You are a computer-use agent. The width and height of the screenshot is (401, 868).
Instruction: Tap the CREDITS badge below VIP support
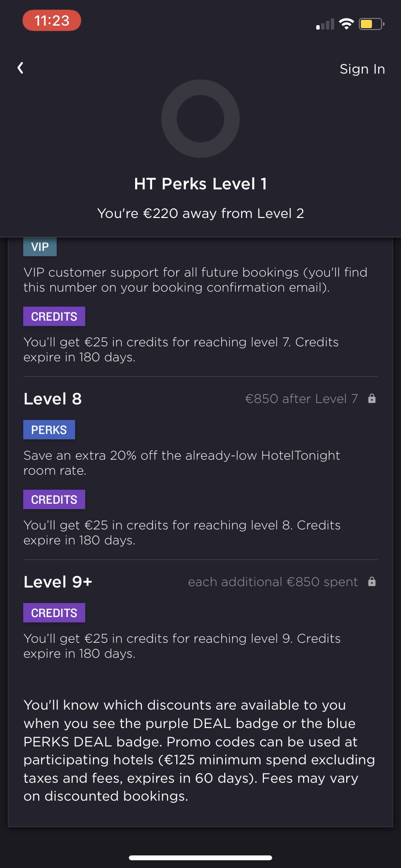pyautogui.click(x=54, y=316)
